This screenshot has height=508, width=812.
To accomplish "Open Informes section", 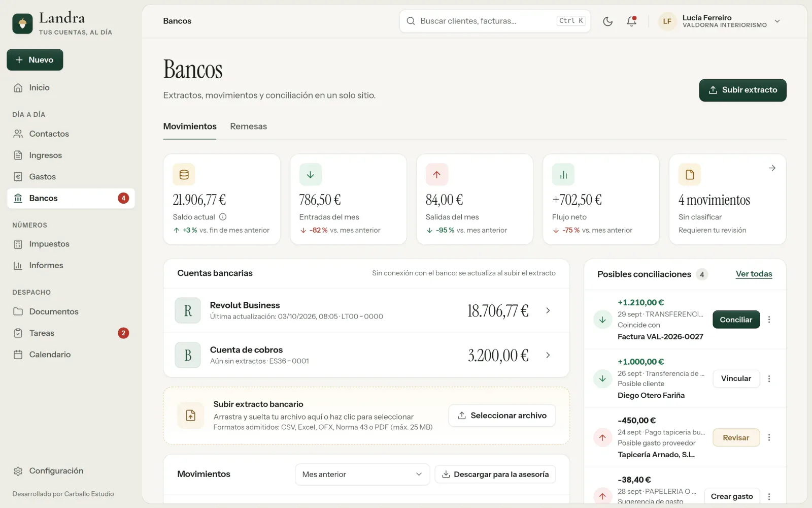I will pos(71,265).
